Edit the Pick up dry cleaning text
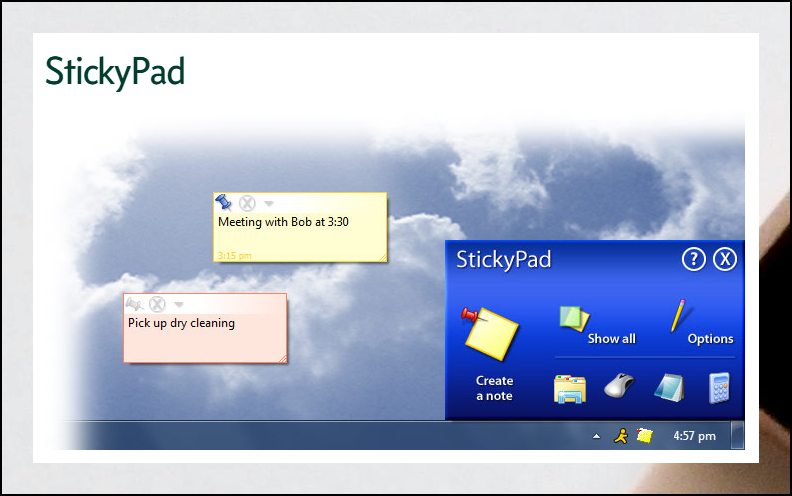 click(x=181, y=323)
